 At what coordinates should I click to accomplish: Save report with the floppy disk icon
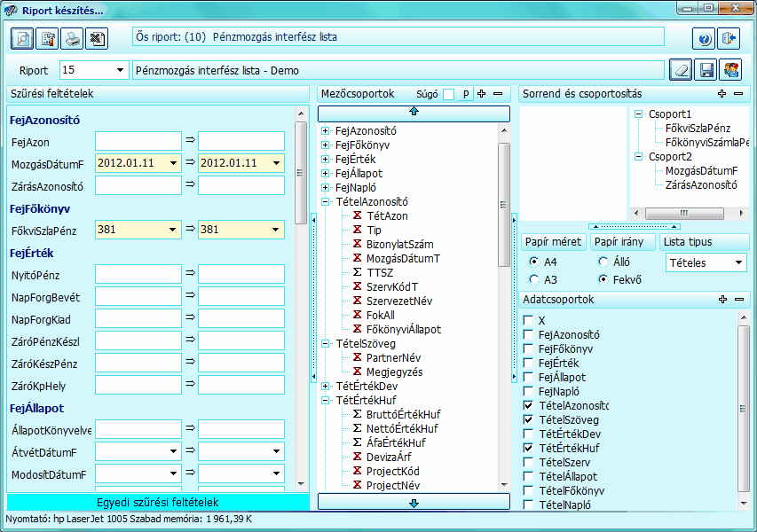[706, 70]
